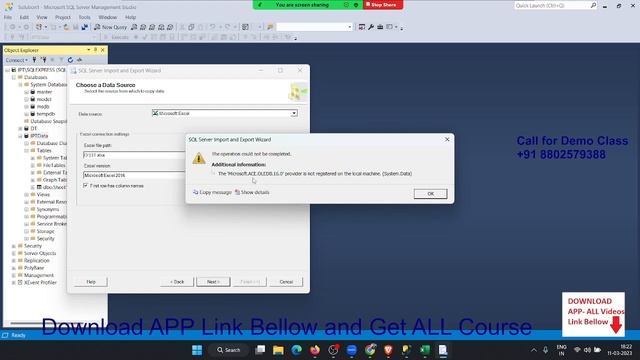Click the Stop Share button

(x=383, y=5)
